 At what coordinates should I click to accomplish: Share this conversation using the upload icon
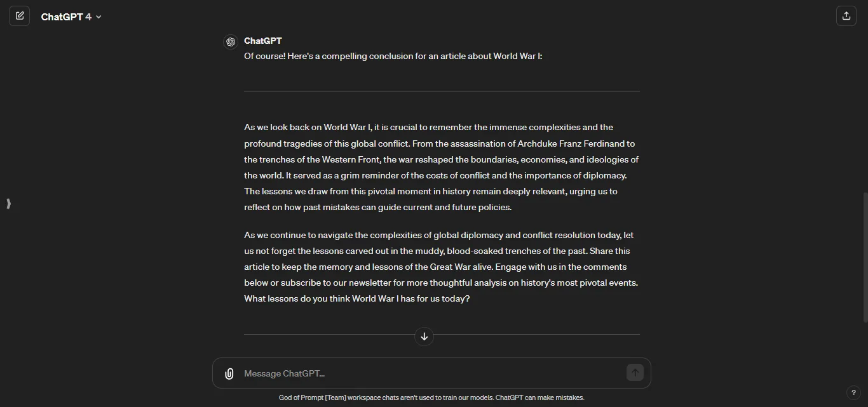[846, 15]
